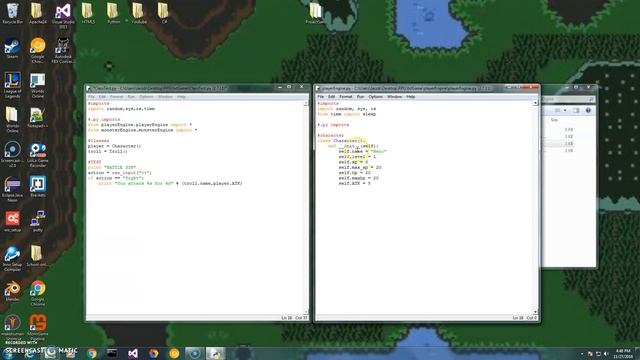Click scroll up arrow in playerEngine editor
This screenshot has height=360, width=640.
point(535,103)
